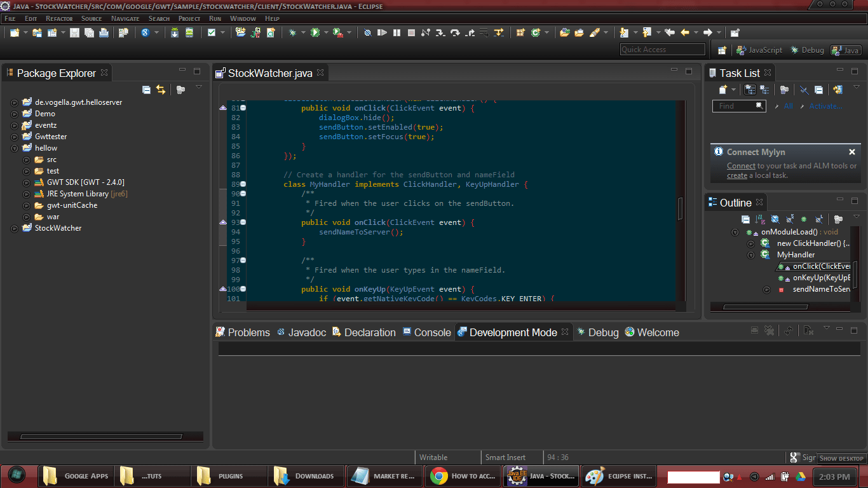The width and height of the screenshot is (868, 488).
Task: Toggle Link with Editor in Package Explorer
Action: click(161, 90)
